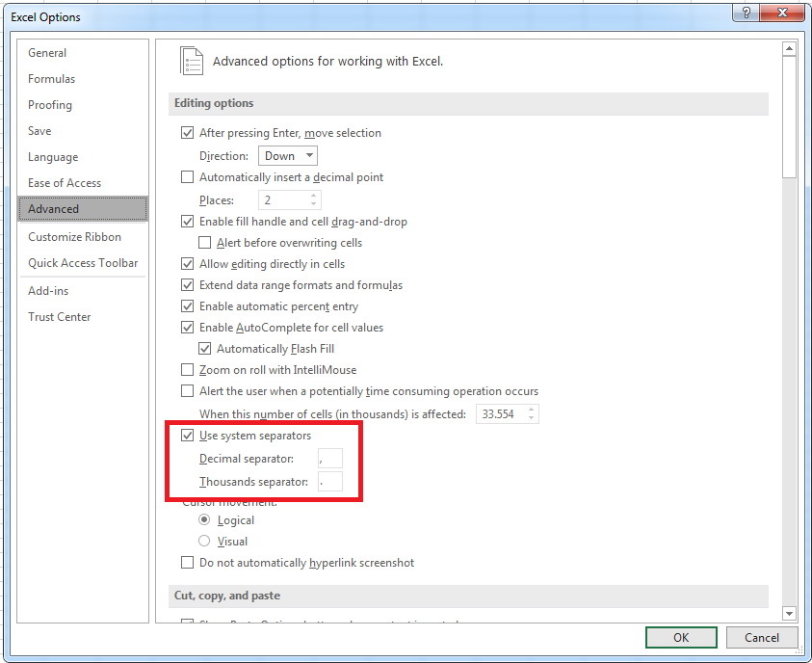Confirm settings with the OK button
The width and height of the screenshot is (812, 663).
tap(681, 638)
